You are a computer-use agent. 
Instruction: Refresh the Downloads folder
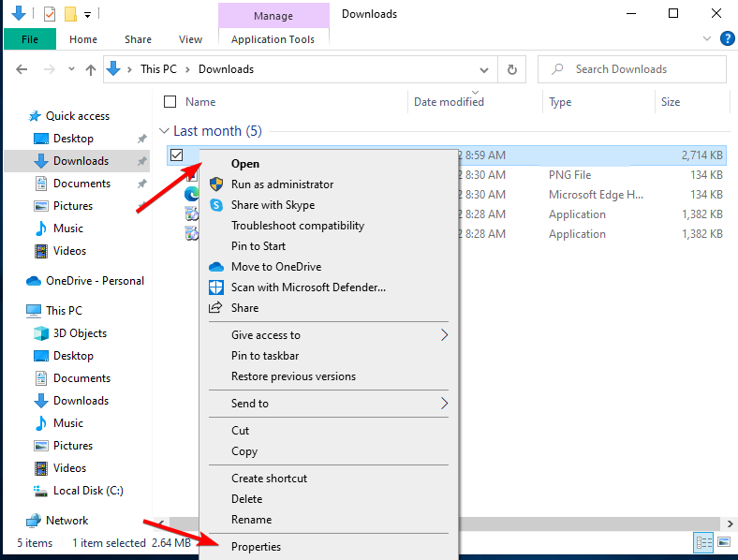512,69
